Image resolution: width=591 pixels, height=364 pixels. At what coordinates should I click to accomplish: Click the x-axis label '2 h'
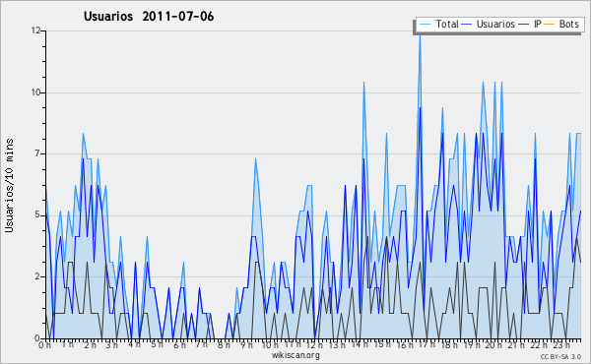pos(90,344)
